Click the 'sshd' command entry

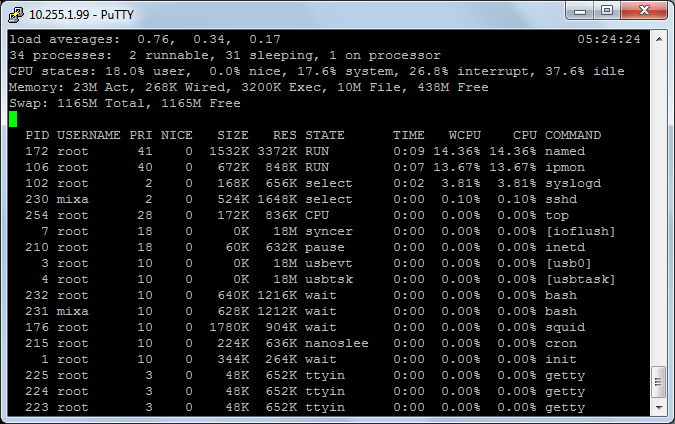[561, 199]
